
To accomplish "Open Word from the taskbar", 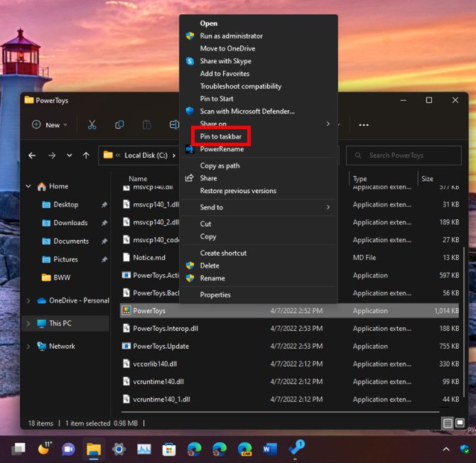I will pyautogui.click(x=270, y=449).
